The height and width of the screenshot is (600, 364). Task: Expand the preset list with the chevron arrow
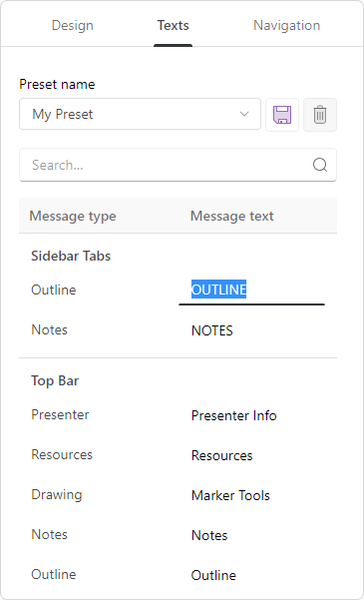click(x=244, y=114)
